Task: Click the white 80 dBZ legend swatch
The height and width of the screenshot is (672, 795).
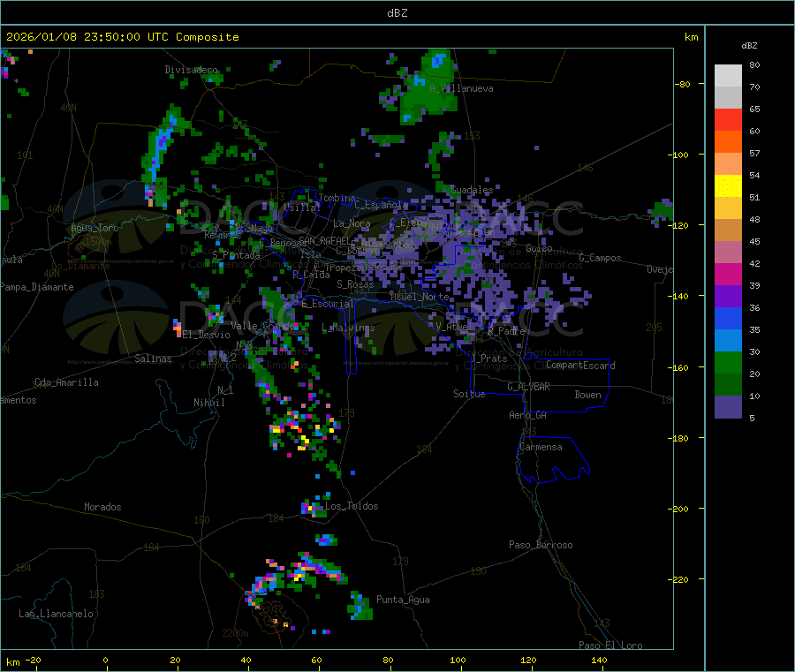Action: (x=728, y=76)
